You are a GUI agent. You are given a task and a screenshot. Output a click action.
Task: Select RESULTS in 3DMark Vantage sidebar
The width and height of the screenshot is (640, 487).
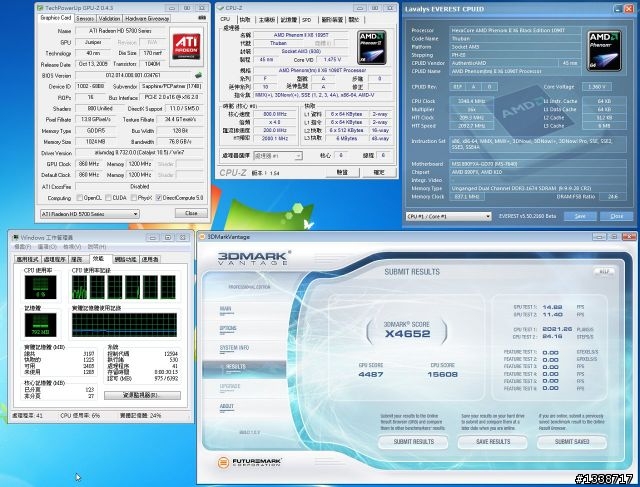pyautogui.click(x=244, y=367)
